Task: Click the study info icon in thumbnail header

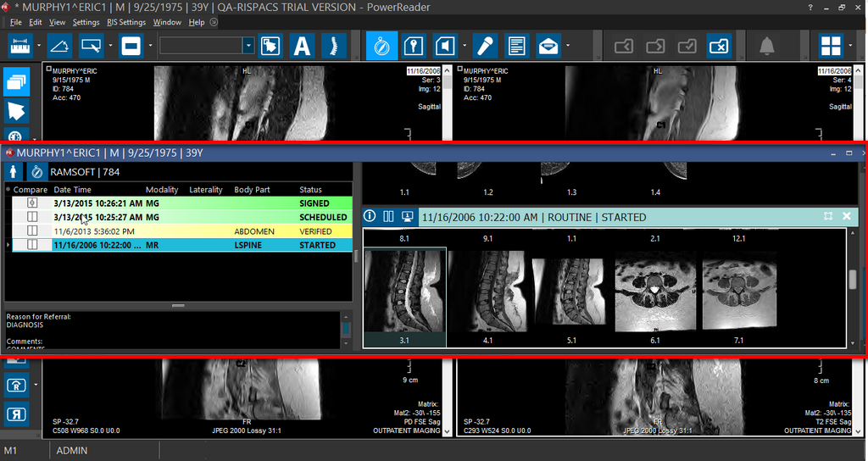Action: 370,217
